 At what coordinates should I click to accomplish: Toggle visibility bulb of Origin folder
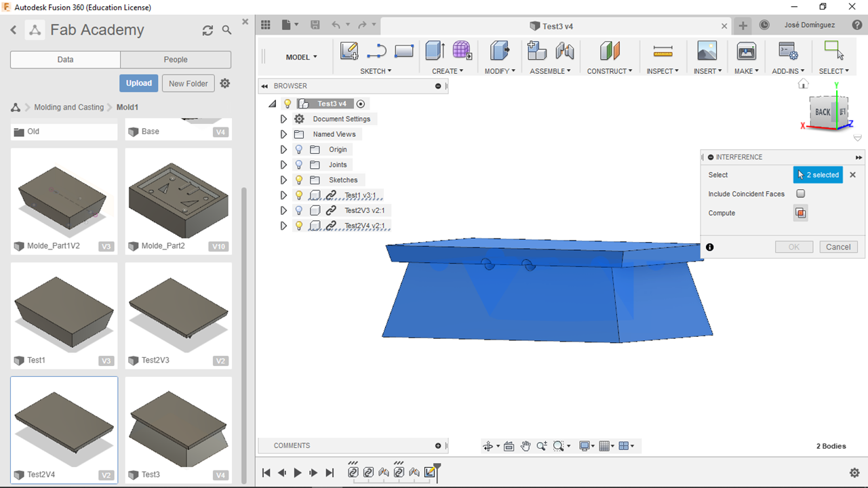coord(299,149)
